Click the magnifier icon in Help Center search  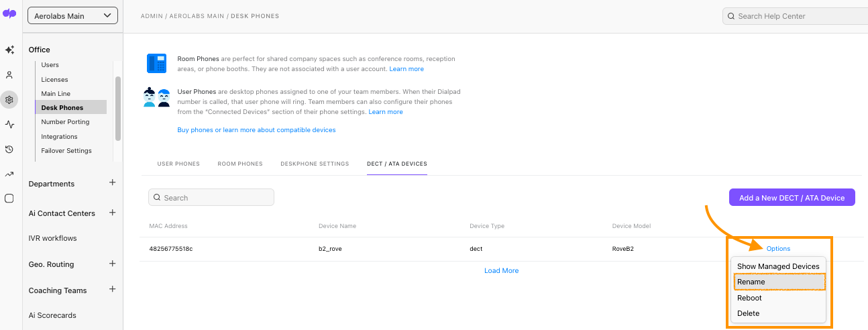730,16
